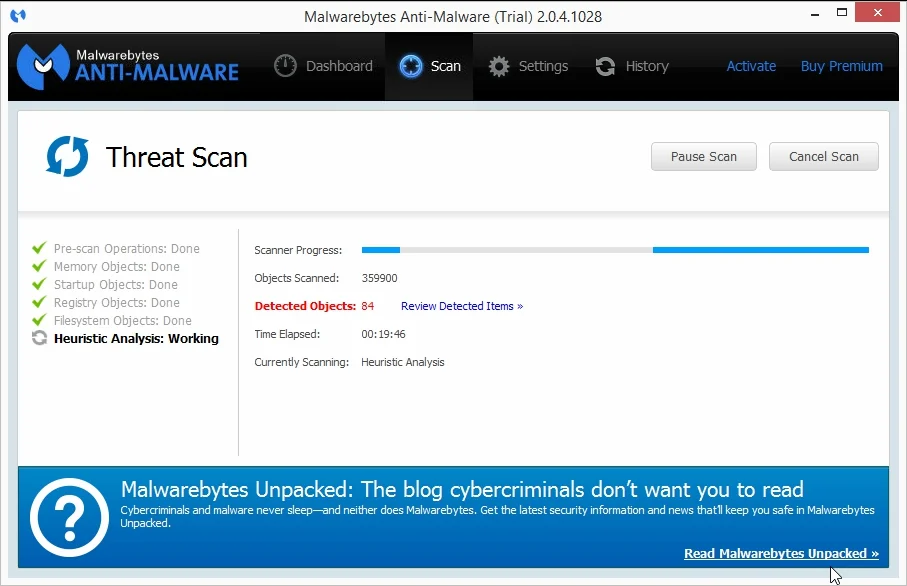Click the Settings gear icon
This screenshot has height=586, width=907.
(499, 66)
